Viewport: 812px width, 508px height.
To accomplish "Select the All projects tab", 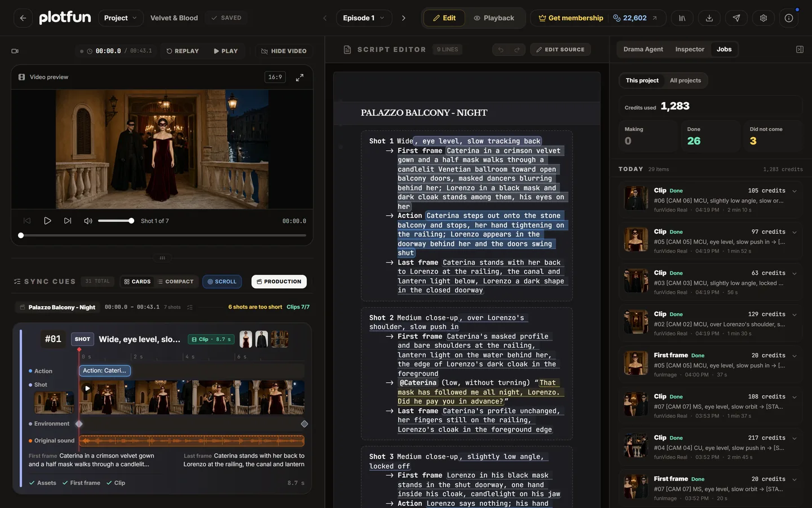I will [x=685, y=81].
